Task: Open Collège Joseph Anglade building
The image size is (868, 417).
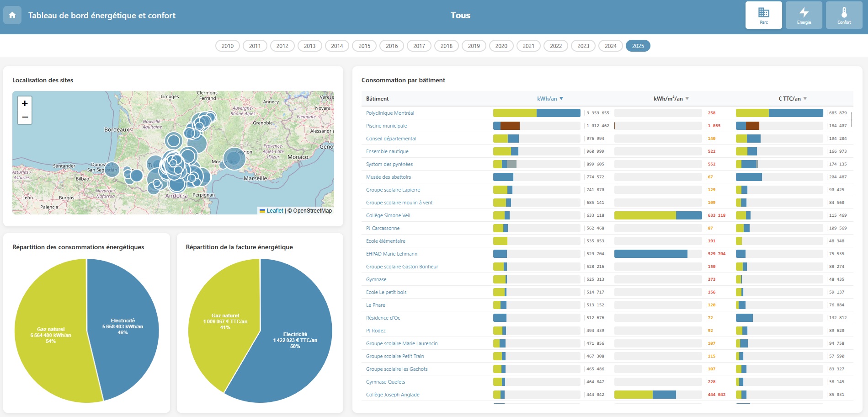Action: [x=393, y=395]
